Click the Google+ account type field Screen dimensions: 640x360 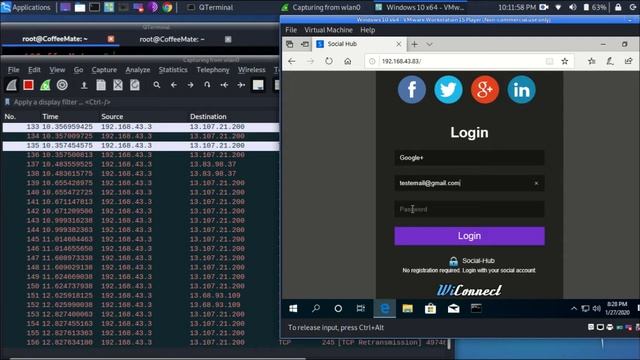469,158
